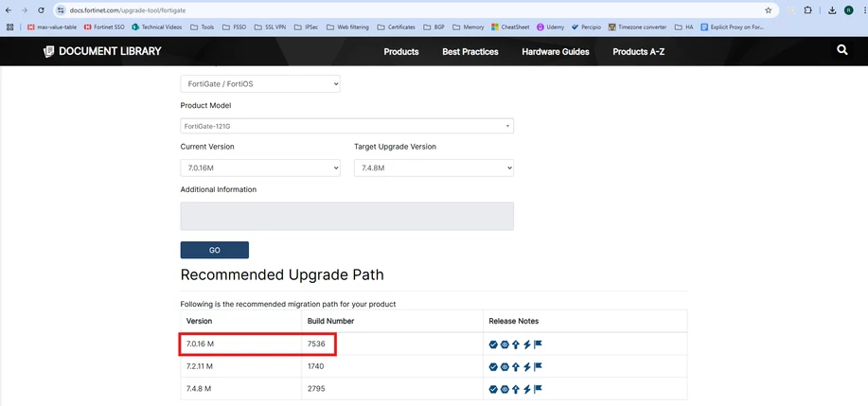This screenshot has height=406, width=868.
Task: Click the flag icon in the 7.0.16 M row
Action: (538, 344)
